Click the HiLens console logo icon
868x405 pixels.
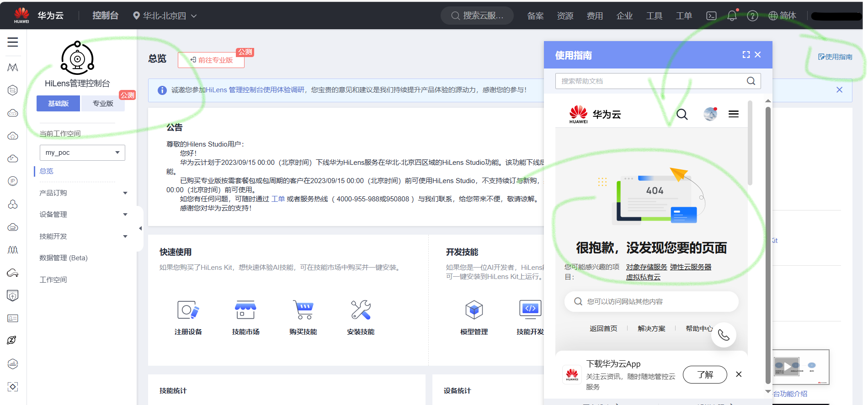click(x=77, y=58)
